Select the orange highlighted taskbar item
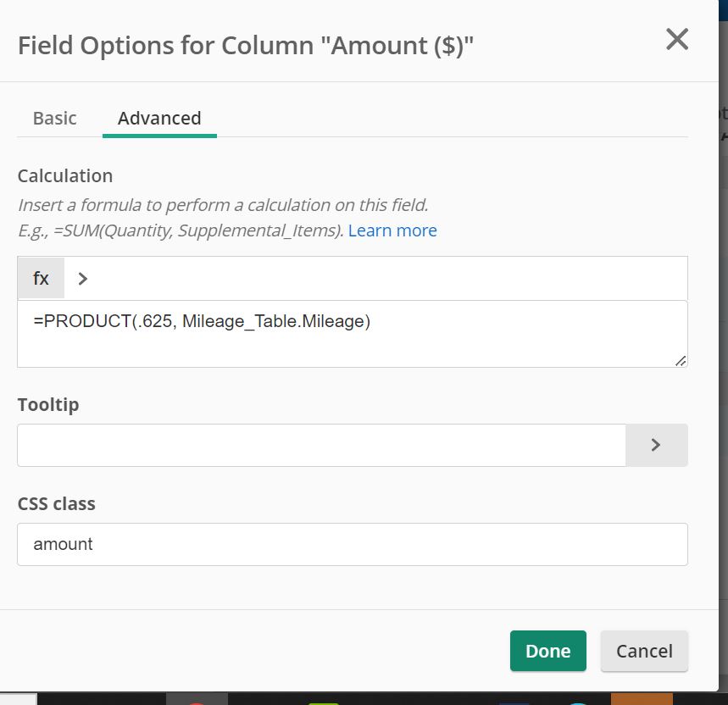Viewport: 728px width, 705px height. click(x=642, y=699)
